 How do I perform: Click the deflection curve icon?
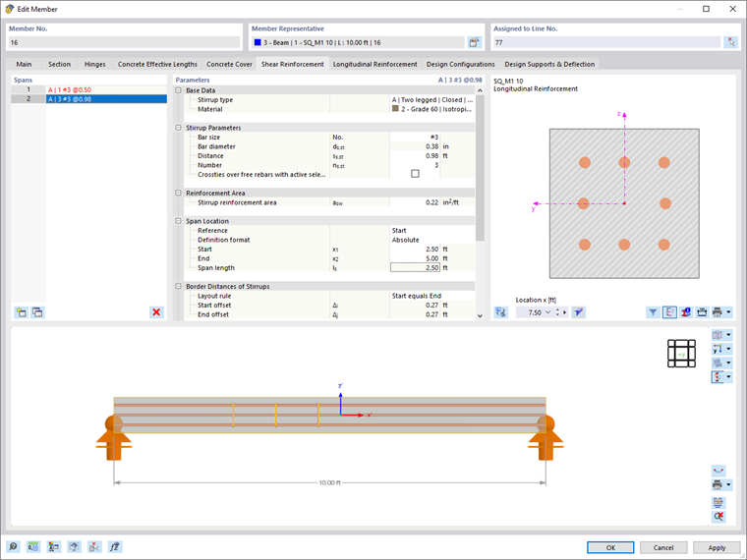[x=718, y=471]
